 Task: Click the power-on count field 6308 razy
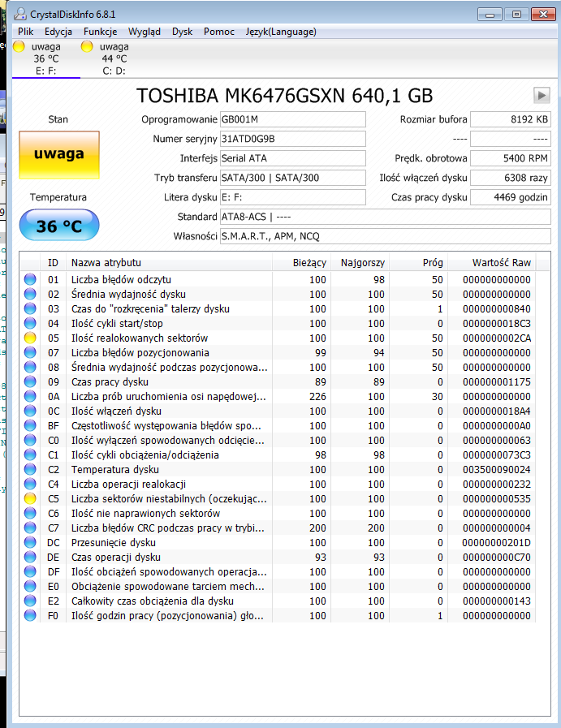click(x=511, y=178)
